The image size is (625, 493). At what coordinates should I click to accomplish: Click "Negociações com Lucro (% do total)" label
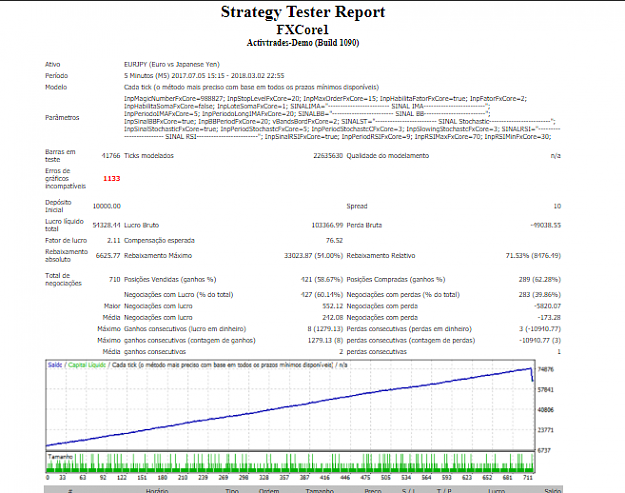pos(179,295)
